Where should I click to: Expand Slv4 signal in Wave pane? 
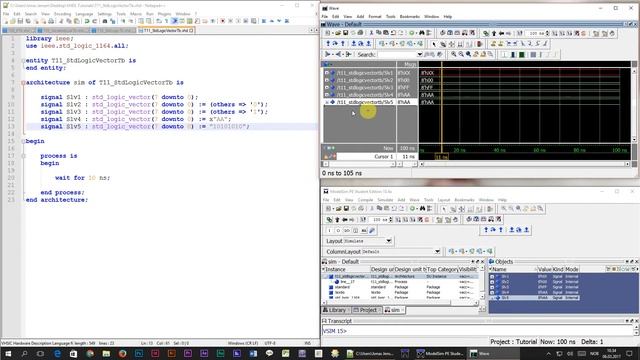click(327, 95)
